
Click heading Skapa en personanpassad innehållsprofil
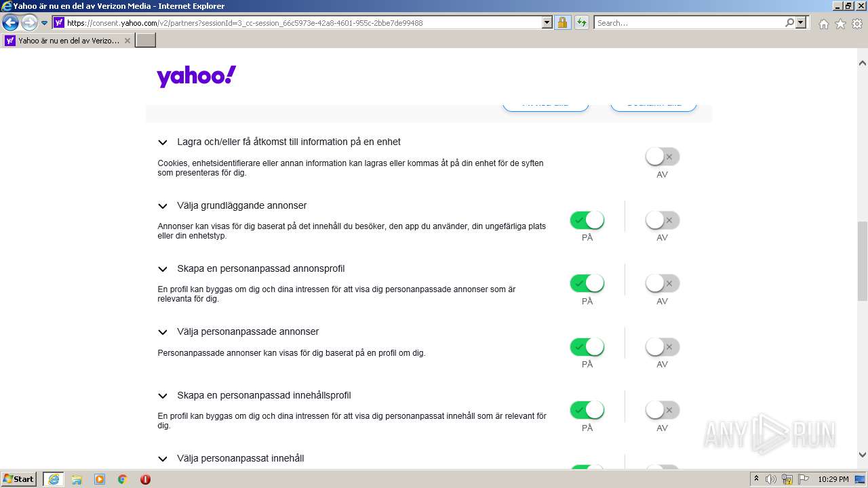(264, 395)
